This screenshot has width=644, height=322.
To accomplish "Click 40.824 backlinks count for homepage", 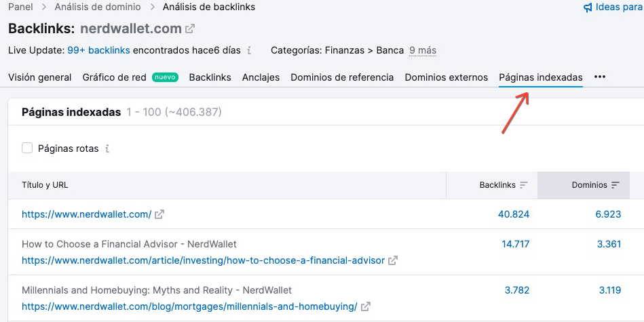I will (514, 214).
